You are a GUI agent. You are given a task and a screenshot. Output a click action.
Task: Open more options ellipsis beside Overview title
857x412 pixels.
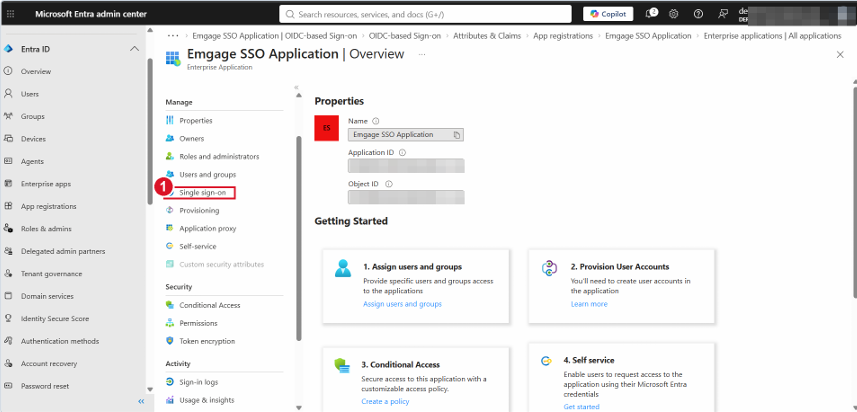point(422,55)
